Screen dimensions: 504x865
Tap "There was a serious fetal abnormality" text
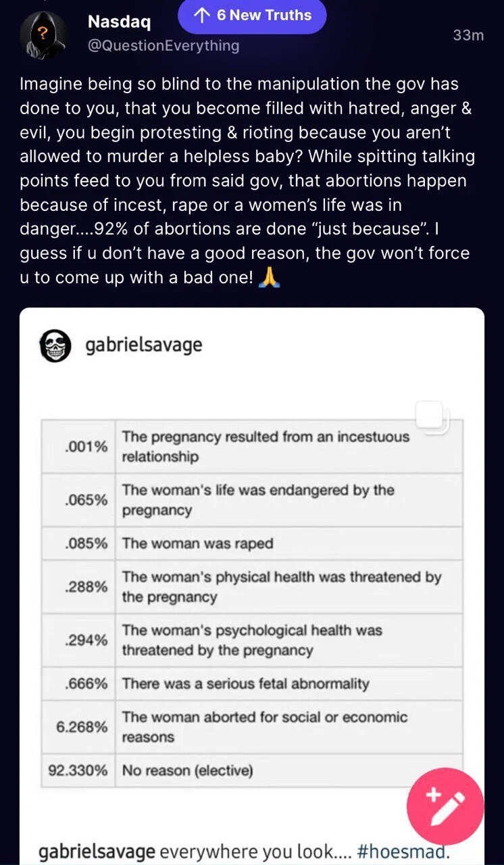pos(245,683)
